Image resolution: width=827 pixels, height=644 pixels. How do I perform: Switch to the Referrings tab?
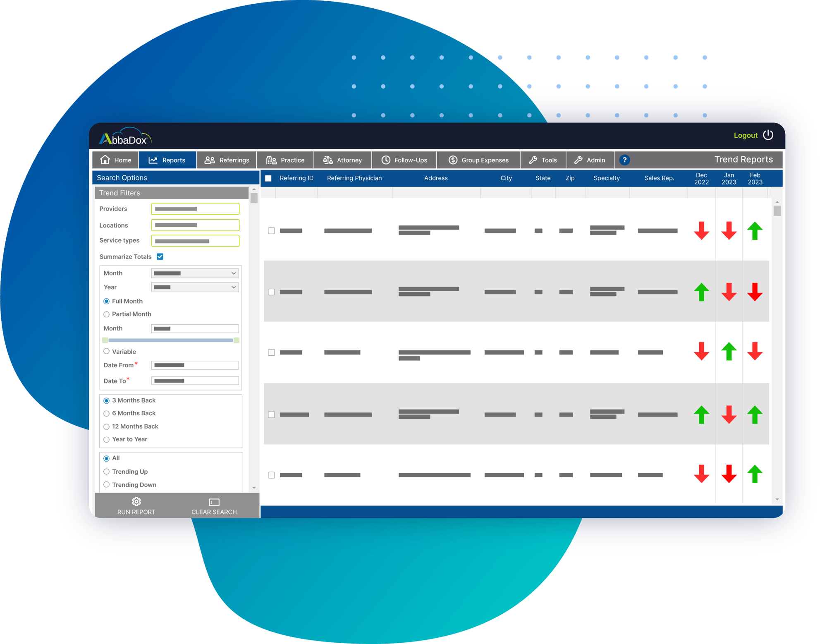pos(227,160)
